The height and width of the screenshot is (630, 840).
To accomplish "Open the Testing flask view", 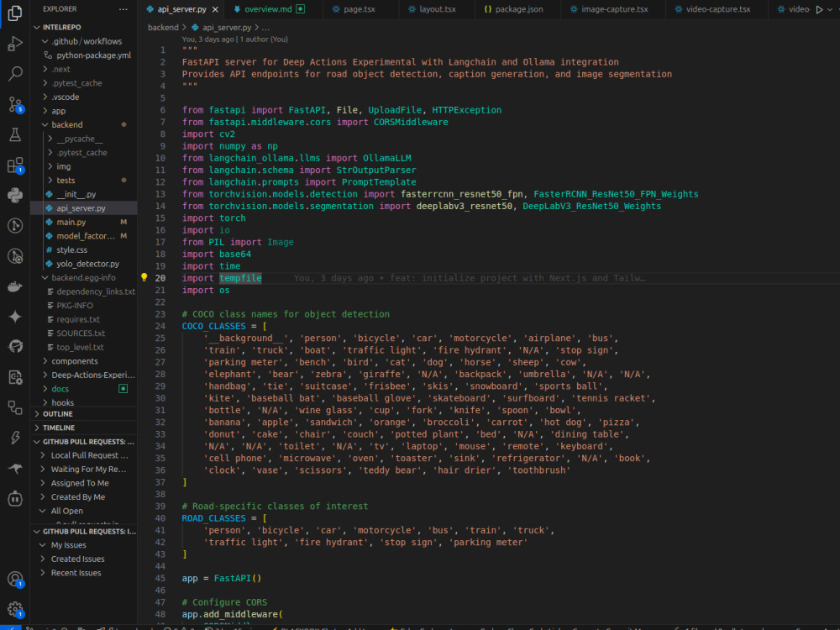I will pos(15,134).
